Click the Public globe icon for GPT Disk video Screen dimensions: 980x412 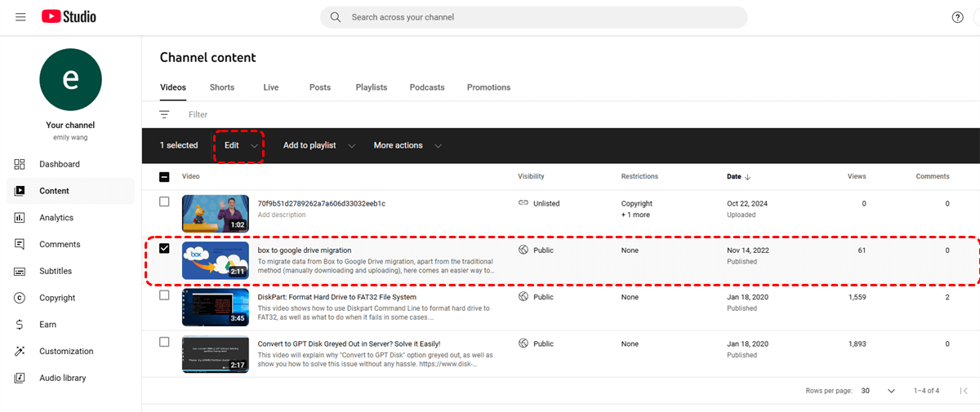(x=523, y=343)
